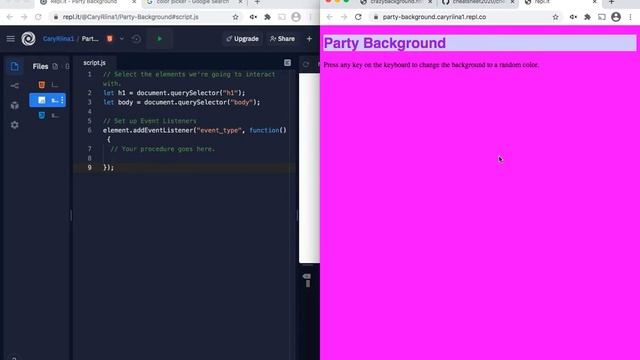Select the highlighted JS file row

pos(48,100)
